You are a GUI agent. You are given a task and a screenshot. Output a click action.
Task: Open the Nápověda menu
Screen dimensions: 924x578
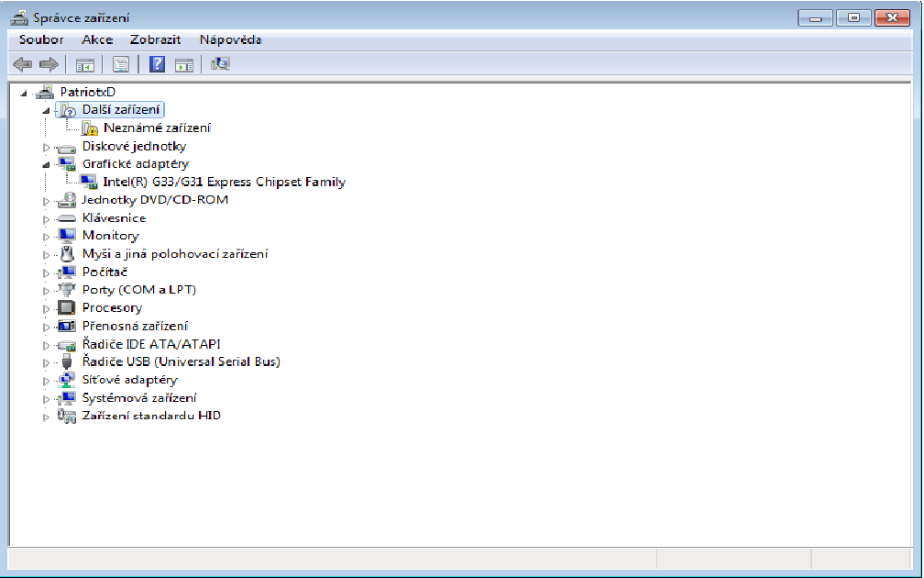click(x=230, y=39)
